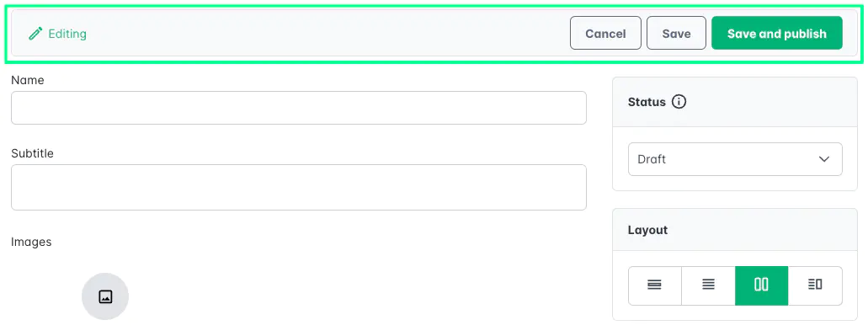
Task: Click the Images section label
Action: [x=31, y=242]
